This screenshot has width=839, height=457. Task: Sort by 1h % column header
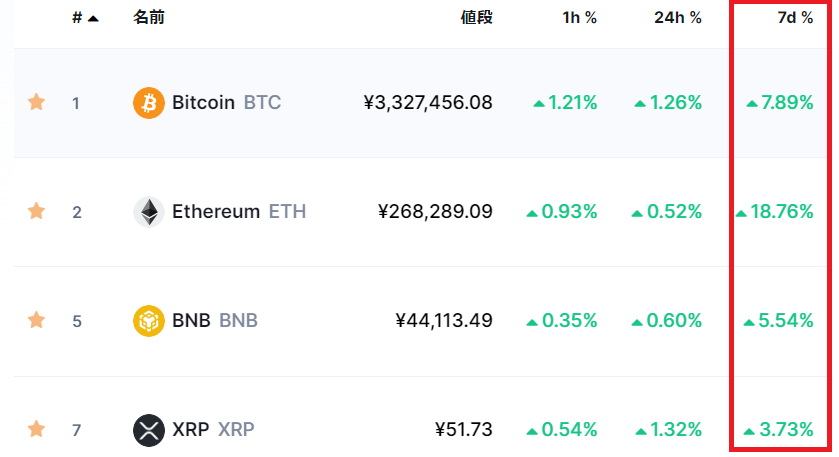coord(579,18)
